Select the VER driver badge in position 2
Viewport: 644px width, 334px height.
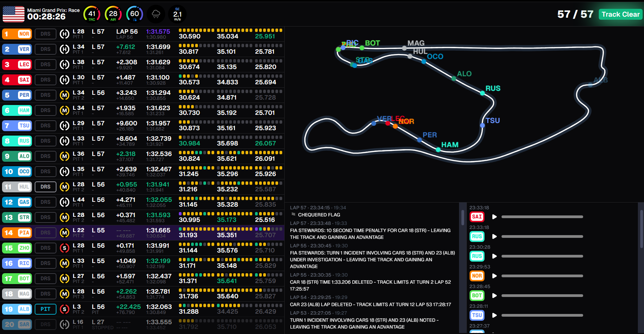17,49
